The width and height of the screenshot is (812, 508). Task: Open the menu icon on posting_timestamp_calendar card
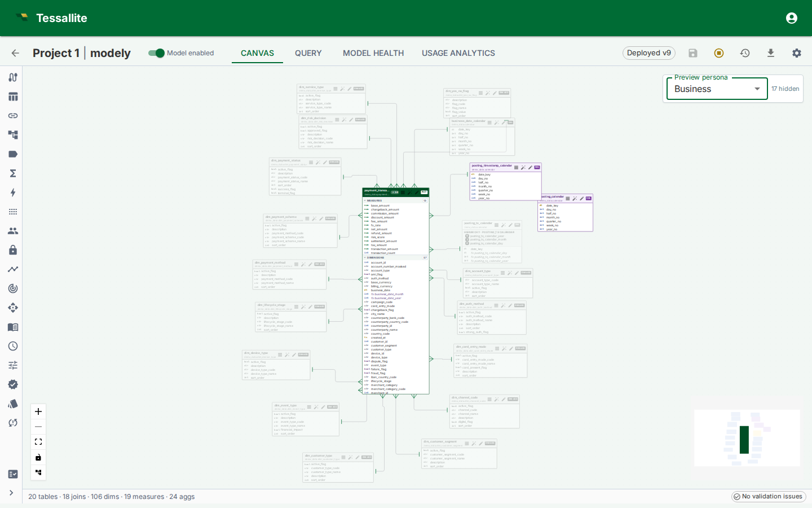click(x=516, y=168)
